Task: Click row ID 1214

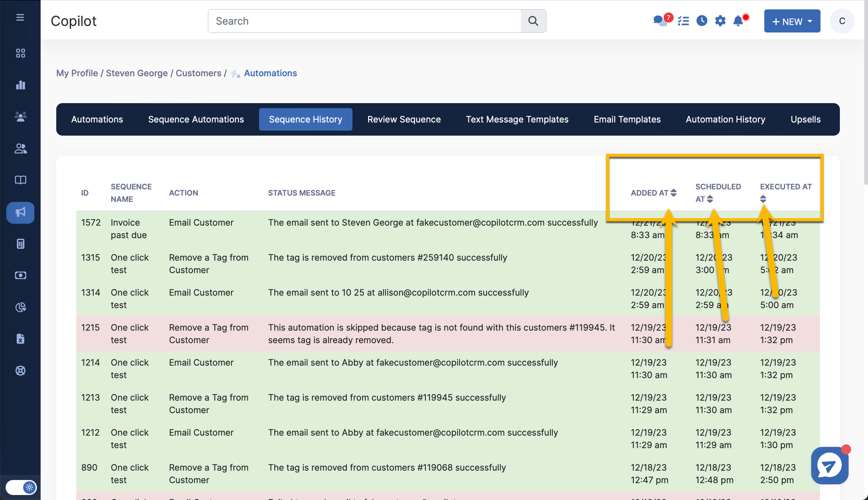Action: (x=90, y=362)
